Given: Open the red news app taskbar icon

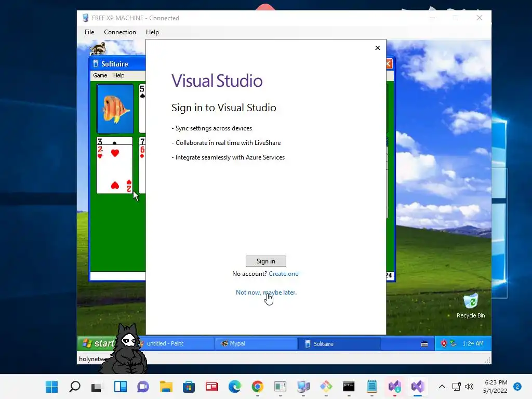Looking at the screenshot, I should coord(212,387).
